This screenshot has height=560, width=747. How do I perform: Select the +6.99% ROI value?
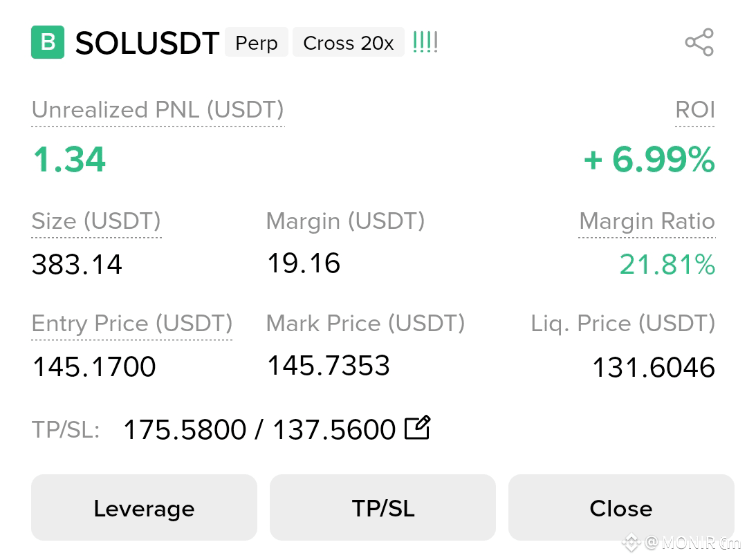(x=649, y=159)
